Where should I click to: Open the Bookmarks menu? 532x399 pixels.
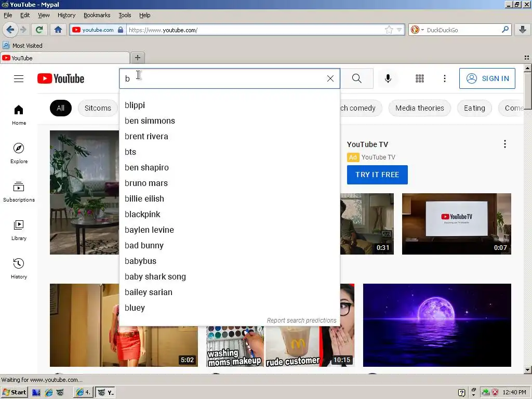pyautogui.click(x=97, y=15)
